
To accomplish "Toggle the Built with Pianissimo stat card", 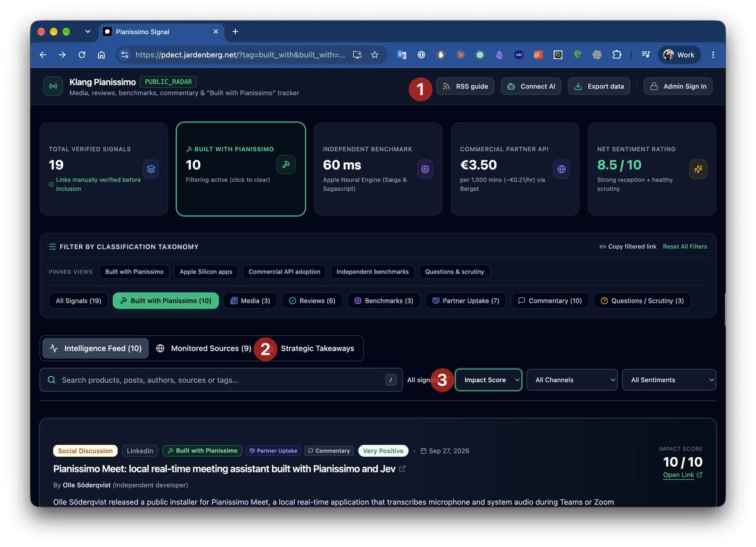I will (241, 169).
